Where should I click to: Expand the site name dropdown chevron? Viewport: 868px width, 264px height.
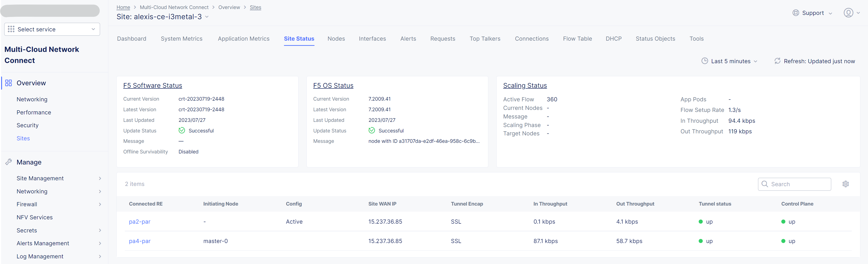click(x=207, y=17)
